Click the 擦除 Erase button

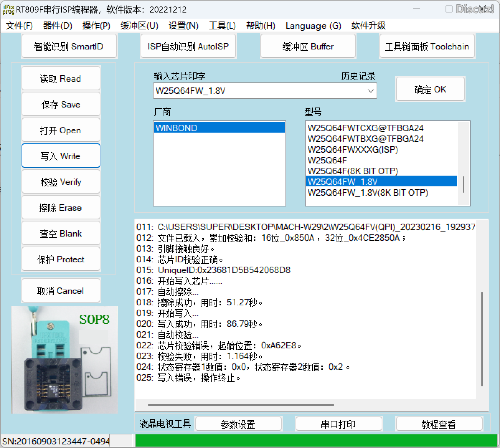coord(61,208)
